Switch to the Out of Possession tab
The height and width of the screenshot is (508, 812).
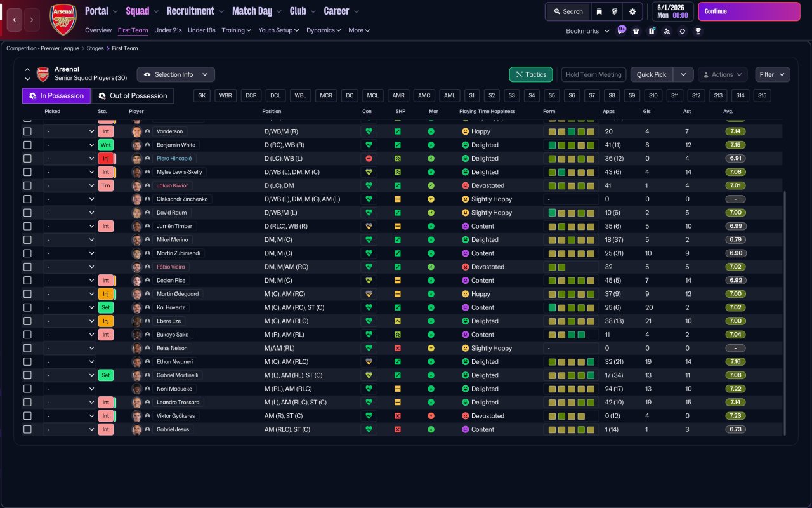[133, 96]
